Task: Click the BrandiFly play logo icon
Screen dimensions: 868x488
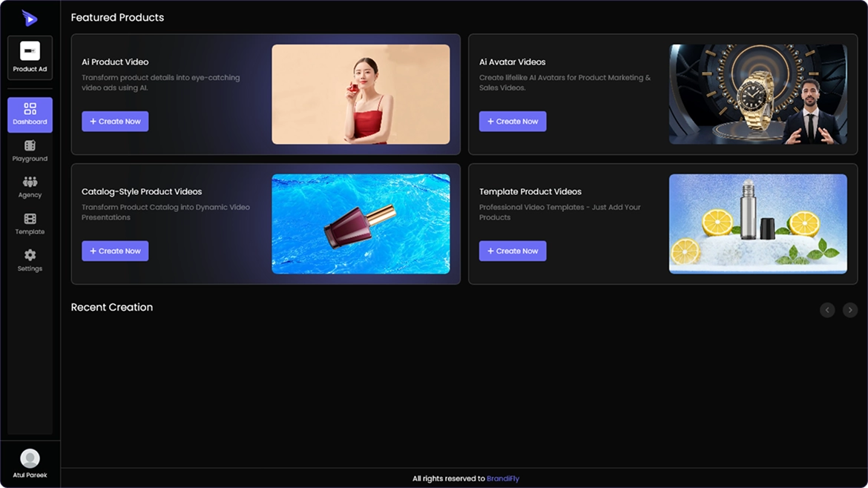Action: tap(30, 19)
